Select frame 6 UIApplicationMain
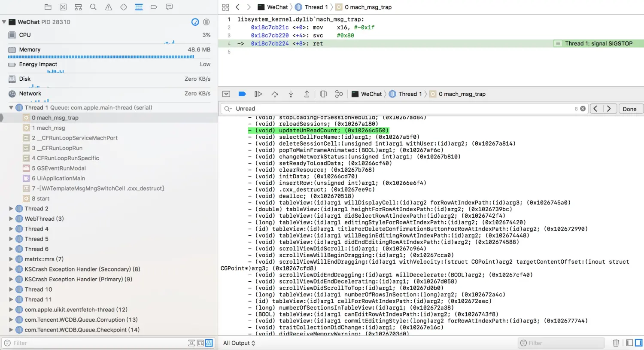 point(109,178)
